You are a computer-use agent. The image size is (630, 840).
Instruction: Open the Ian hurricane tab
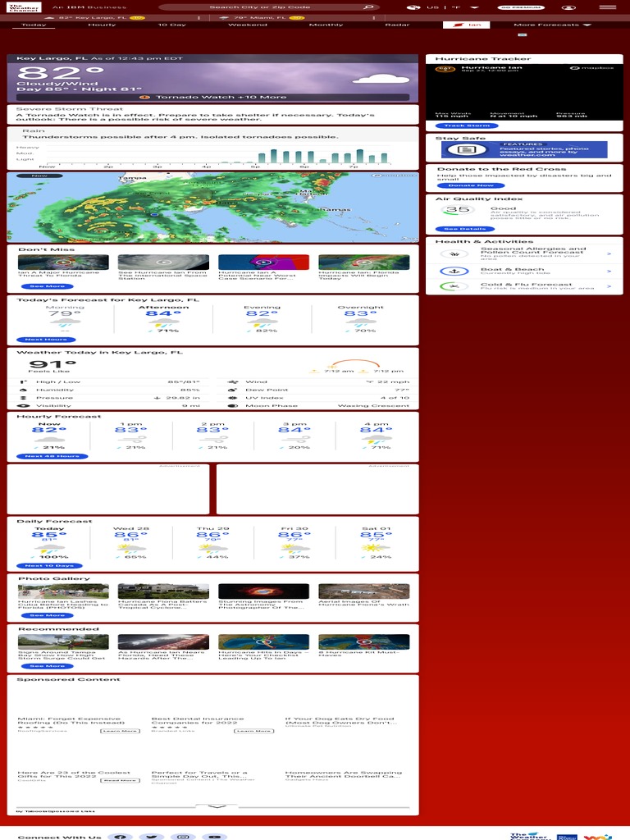click(x=466, y=25)
